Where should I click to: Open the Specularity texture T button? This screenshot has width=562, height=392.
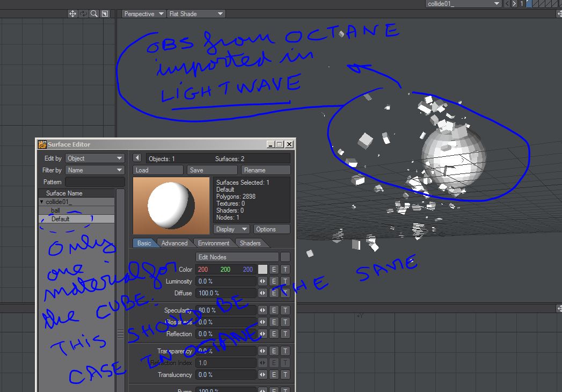(286, 310)
